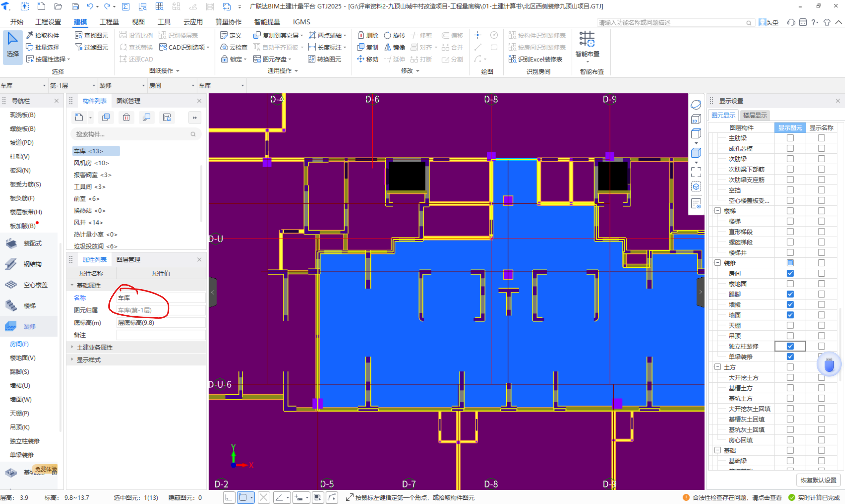Collapse the 楼梯 tree group
Viewport: 845px width, 504px height.
coord(718,211)
